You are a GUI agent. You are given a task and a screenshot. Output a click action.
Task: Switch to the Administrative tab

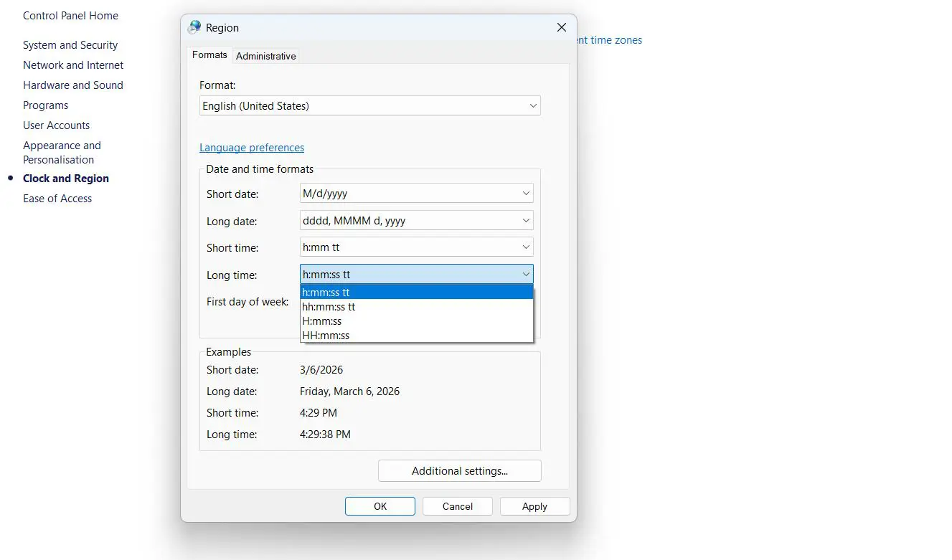(265, 55)
